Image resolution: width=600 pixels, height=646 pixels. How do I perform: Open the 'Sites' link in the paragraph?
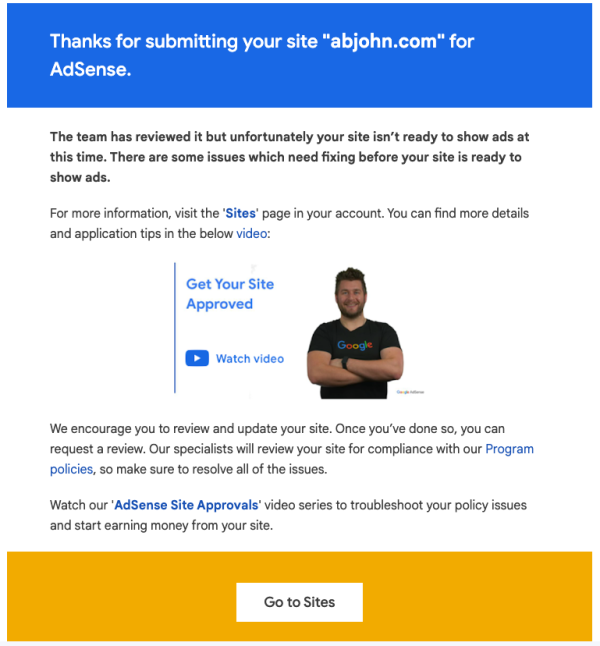coord(241,214)
